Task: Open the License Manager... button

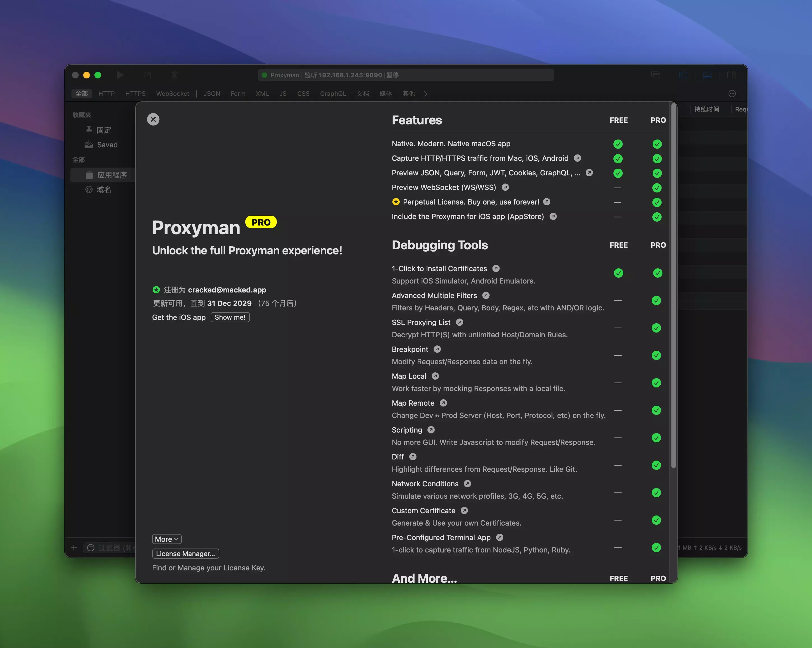Action: (x=185, y=553)
